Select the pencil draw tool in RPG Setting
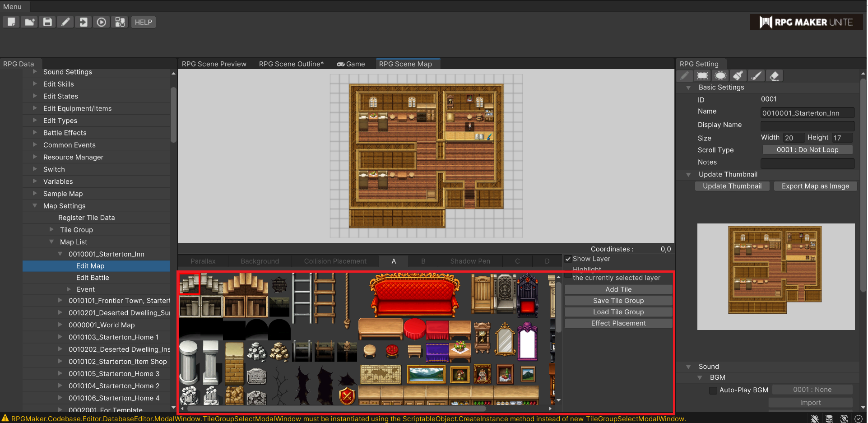The height and width of the screenshot is (423, 868). (x=685, y=76)
